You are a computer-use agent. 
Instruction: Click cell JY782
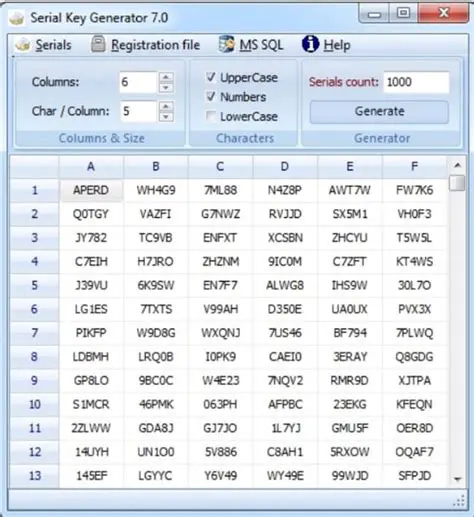point(91,238)
